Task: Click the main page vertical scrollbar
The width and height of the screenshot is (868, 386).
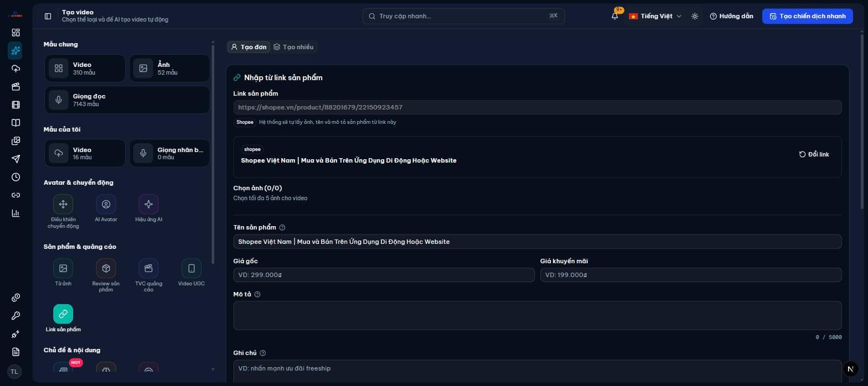Action: (862, 122)
